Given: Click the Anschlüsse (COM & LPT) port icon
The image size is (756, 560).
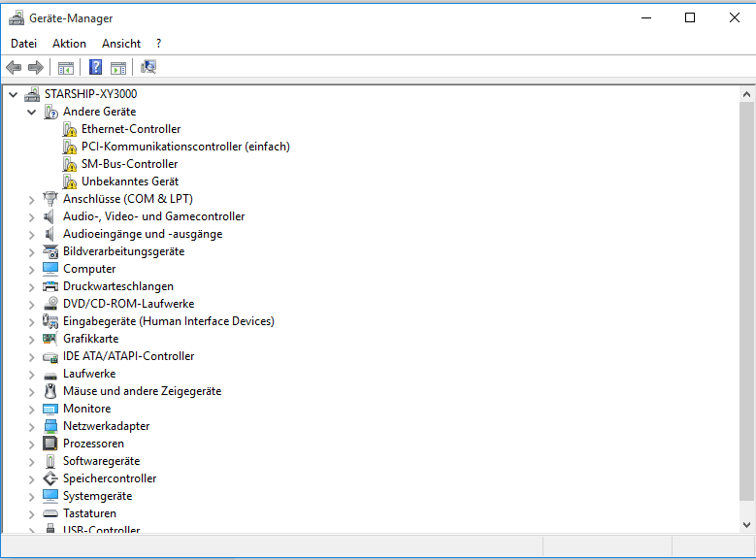Looking at the screenshot, I should pyautogui.click(x=50, y=199).
